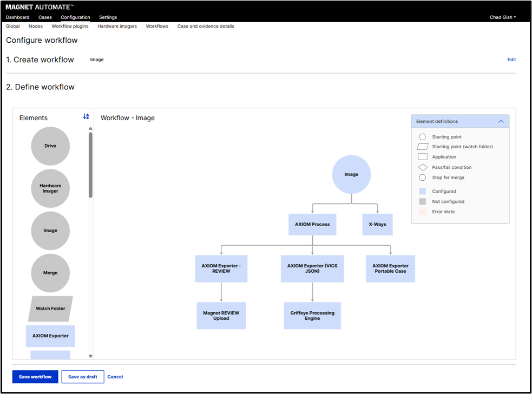Collapse the Element definitions panel
The height and width of the screenshot is (394, 532).
501,122
